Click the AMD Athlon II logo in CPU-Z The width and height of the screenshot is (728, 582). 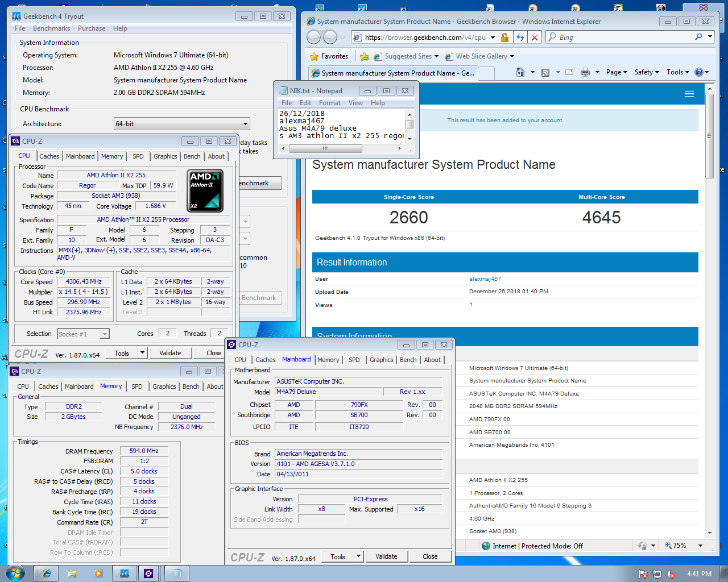click(x=205, y=191)
